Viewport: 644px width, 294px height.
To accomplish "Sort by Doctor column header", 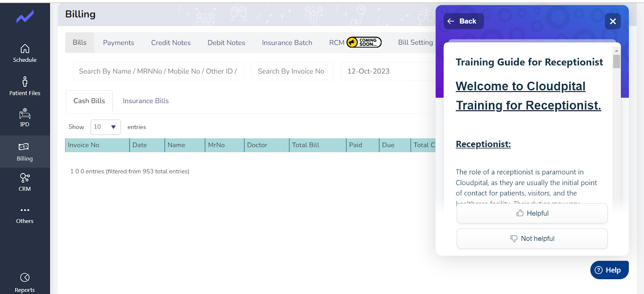I will pyautogui.click(x=266, y=145).
